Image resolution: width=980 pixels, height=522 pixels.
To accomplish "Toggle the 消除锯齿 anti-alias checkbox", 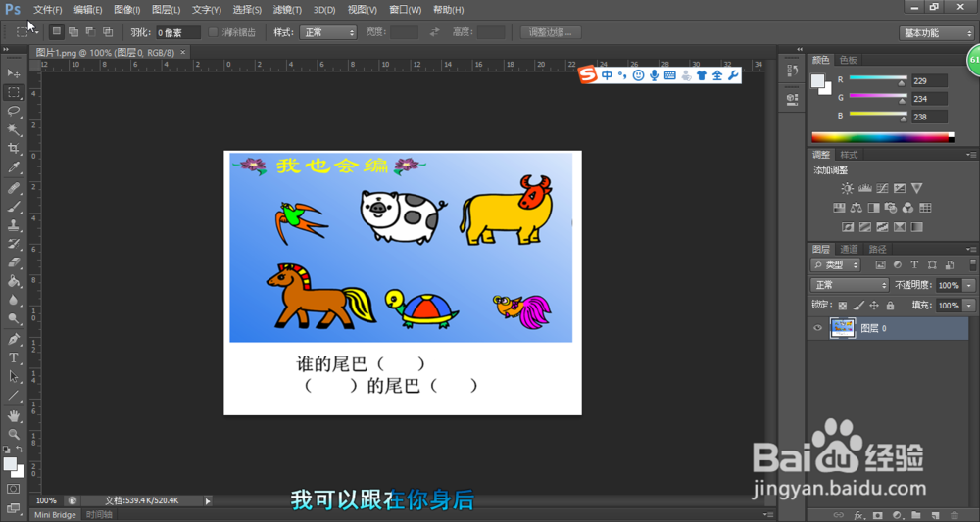I will pyautogui.click(x=213, y=32).
